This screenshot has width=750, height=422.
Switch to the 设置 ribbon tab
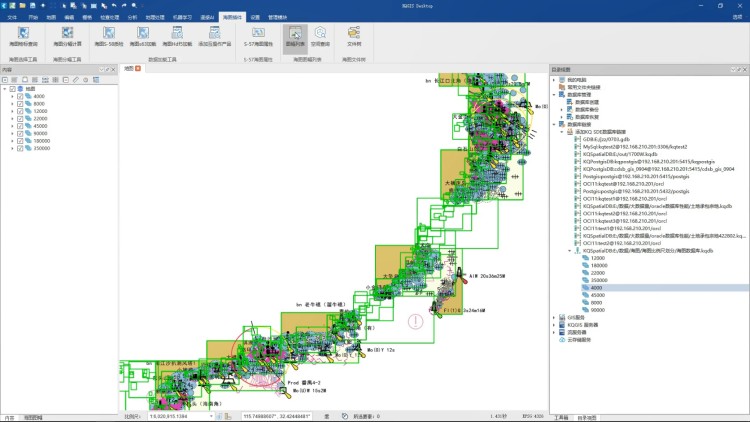point(255,17)
